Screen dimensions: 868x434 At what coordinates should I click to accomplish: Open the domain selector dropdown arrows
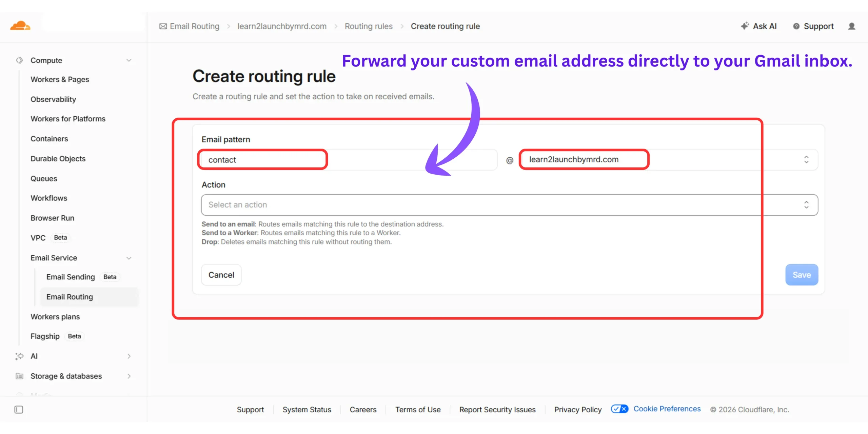(x=806, y=159)
